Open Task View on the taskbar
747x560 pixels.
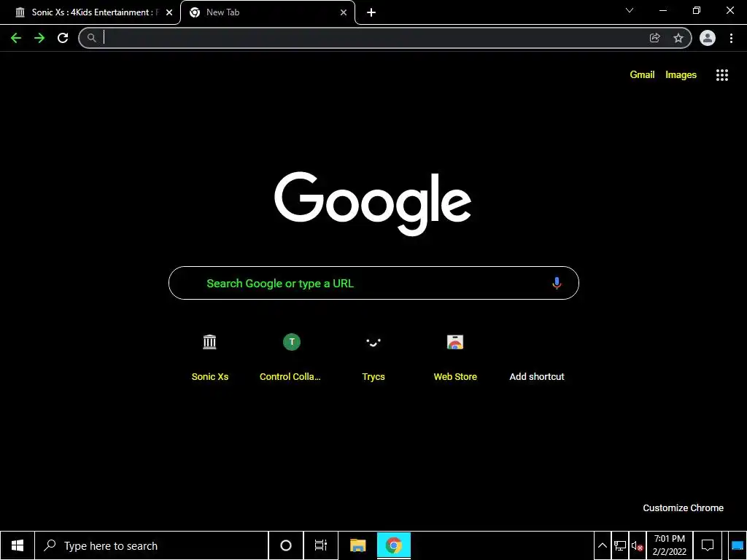(x=321, y=545)
